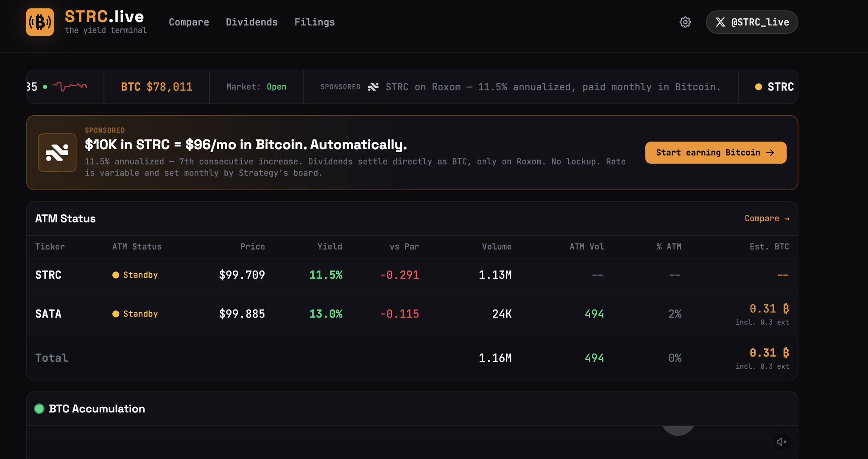Click the small Roxom icon in ticker bar
Image resolution: width=868 pixels, height=459 pixels.
373,87
